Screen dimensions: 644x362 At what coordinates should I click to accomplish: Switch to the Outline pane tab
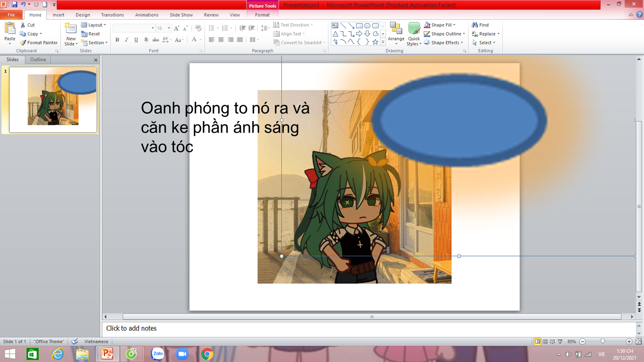(38, 60)
